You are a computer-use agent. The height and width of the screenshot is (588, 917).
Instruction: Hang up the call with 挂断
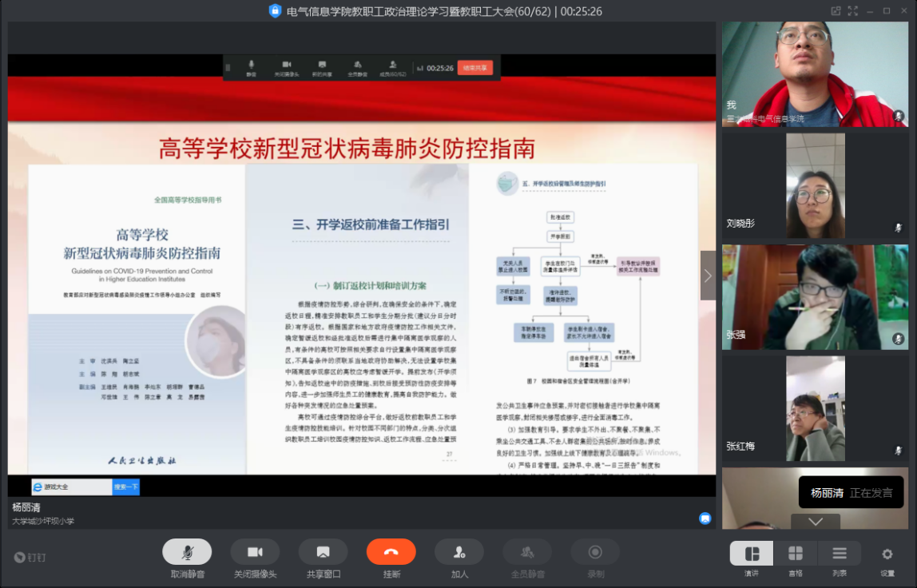[x=391, y=552]
